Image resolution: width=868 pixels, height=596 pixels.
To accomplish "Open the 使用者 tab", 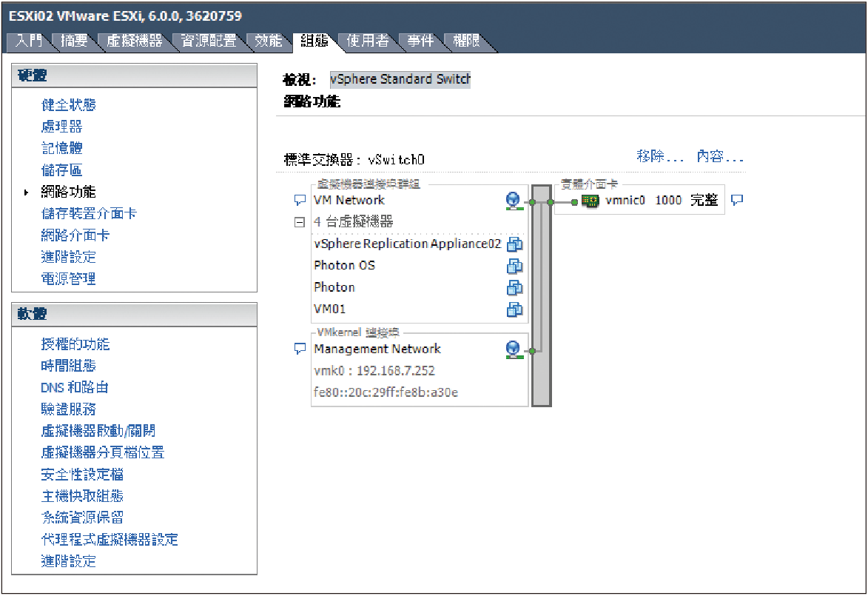I will 368,41.
